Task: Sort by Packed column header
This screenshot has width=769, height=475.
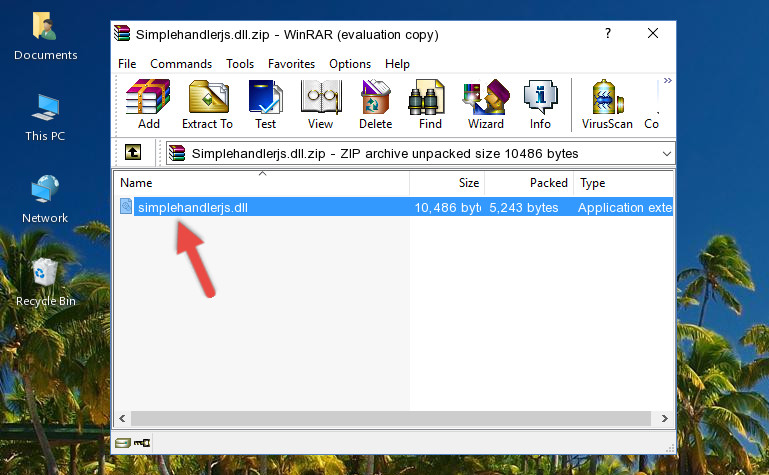Action: [x=529, y=183]
